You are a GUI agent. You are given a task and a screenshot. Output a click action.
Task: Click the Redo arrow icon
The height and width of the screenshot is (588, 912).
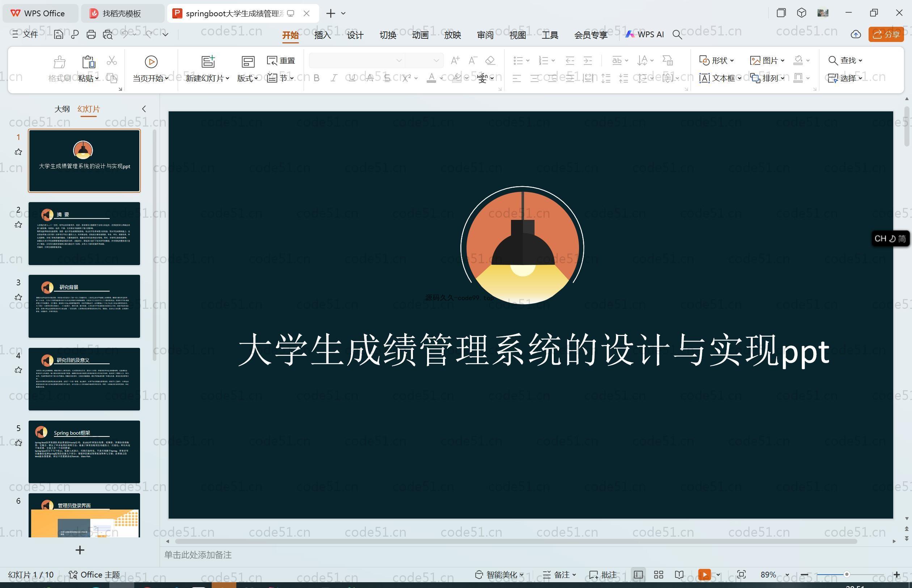[149, 34]
